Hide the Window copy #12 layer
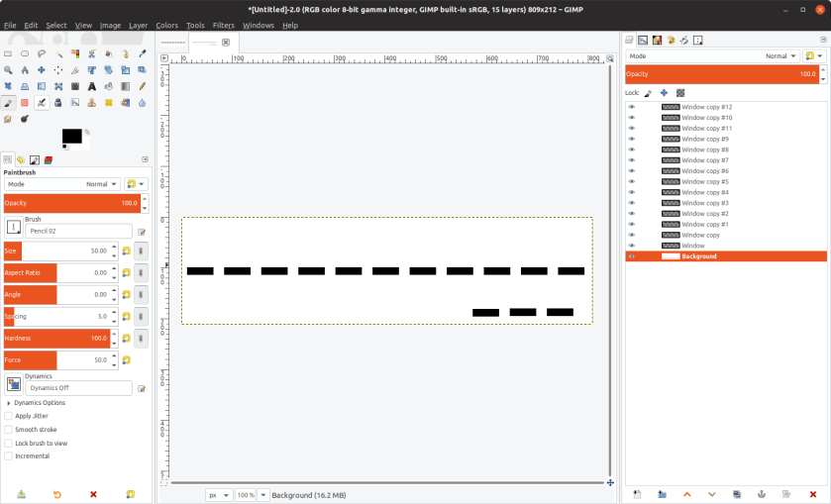 (x=631, y=107)
